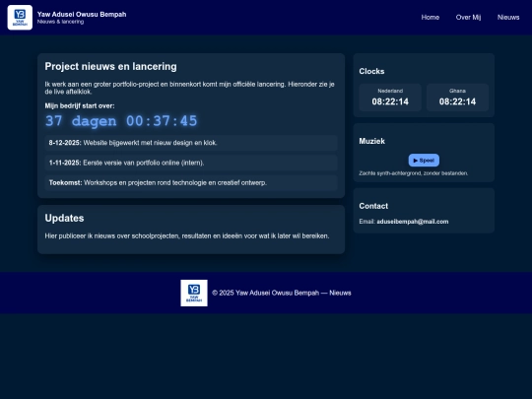The height and width of the screenshot is (399, 532).
Task: Click the Ghana clock card
Action: (x=457, y=98)
